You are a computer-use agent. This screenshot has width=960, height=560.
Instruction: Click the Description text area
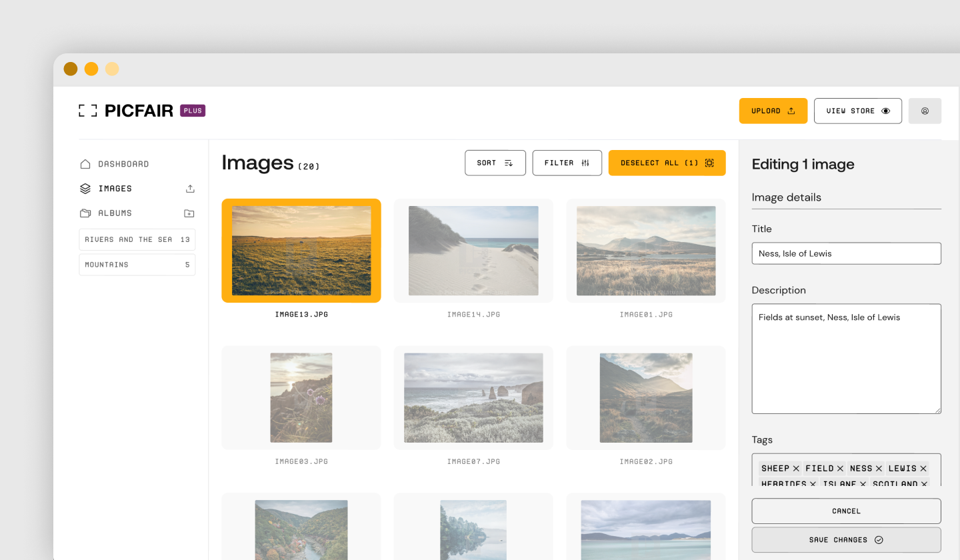(847, 359)
